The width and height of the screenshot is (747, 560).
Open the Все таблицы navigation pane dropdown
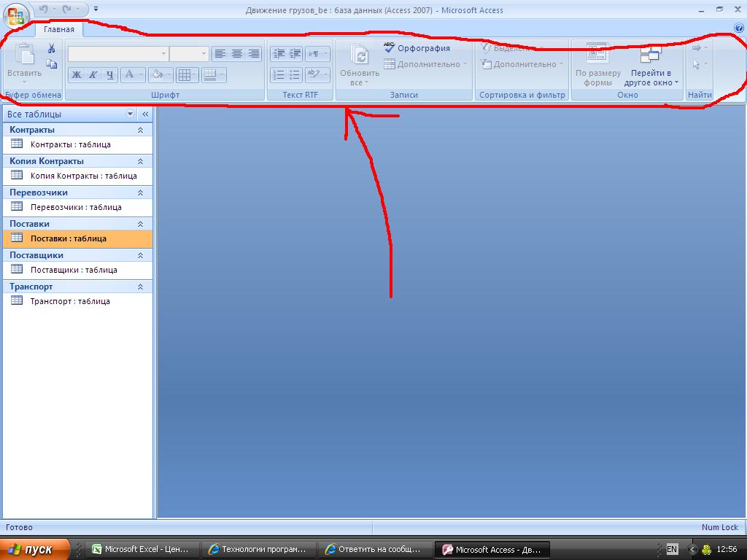click(130, 114)
